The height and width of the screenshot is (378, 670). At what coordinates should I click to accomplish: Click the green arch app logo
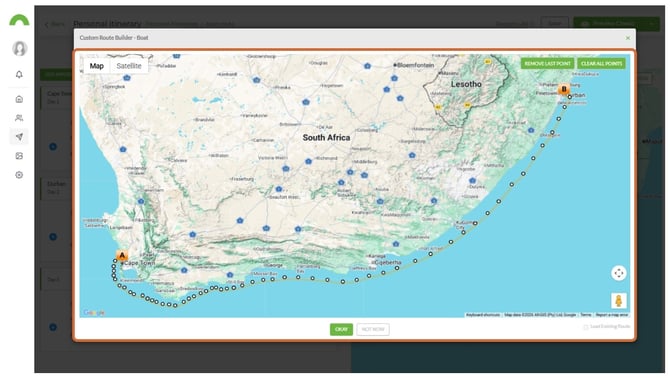(x=19, y=20)
